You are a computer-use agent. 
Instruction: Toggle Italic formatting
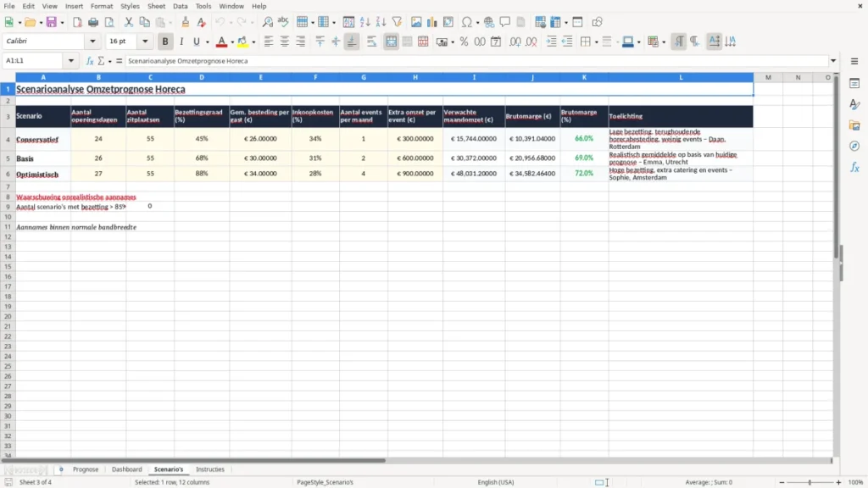click(181, 42)
